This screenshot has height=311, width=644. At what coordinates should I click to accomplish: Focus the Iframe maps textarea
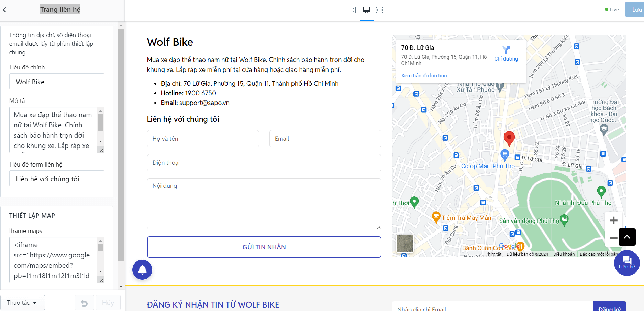(53, 260)
